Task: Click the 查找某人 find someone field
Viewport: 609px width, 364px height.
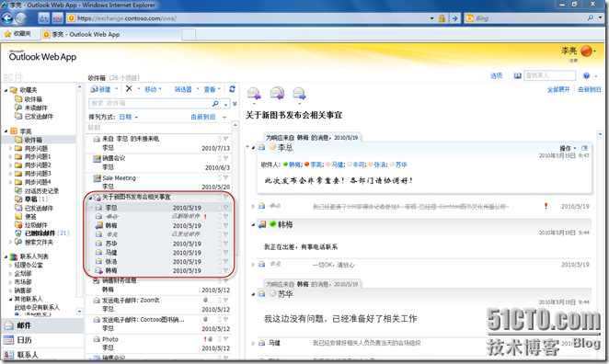Action: point(549,75)
